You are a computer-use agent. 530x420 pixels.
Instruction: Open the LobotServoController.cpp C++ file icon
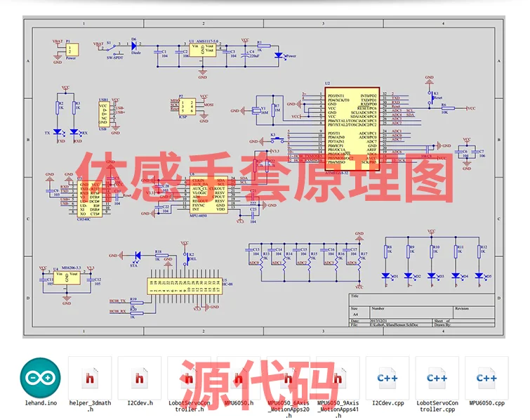(x=437, y=378)
